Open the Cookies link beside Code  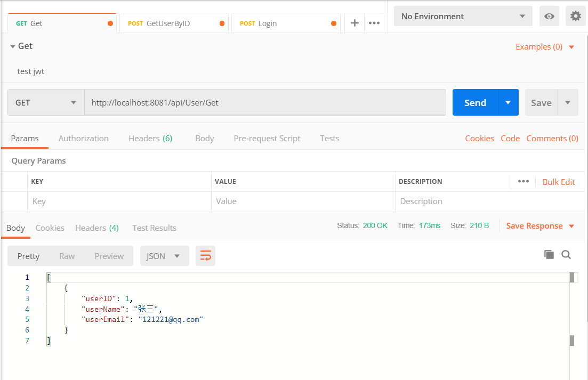tap(479, 138)
